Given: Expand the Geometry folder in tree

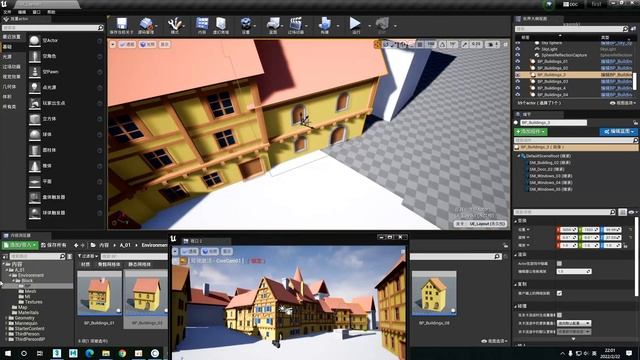Looking at the screenshot, I should (x=6, y=318).
